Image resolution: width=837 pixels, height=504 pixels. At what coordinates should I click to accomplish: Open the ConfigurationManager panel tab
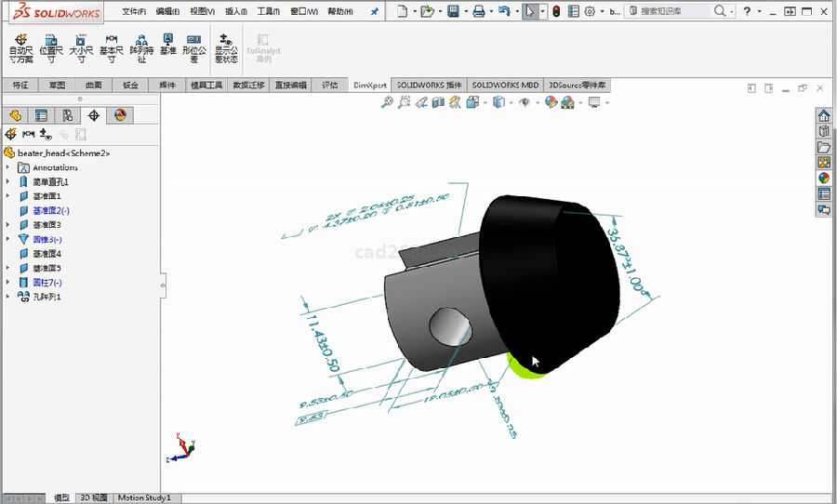click(67, 115)
